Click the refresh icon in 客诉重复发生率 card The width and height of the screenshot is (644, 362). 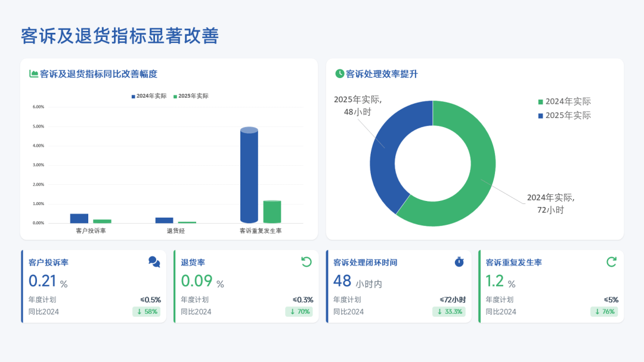(611, 262)
